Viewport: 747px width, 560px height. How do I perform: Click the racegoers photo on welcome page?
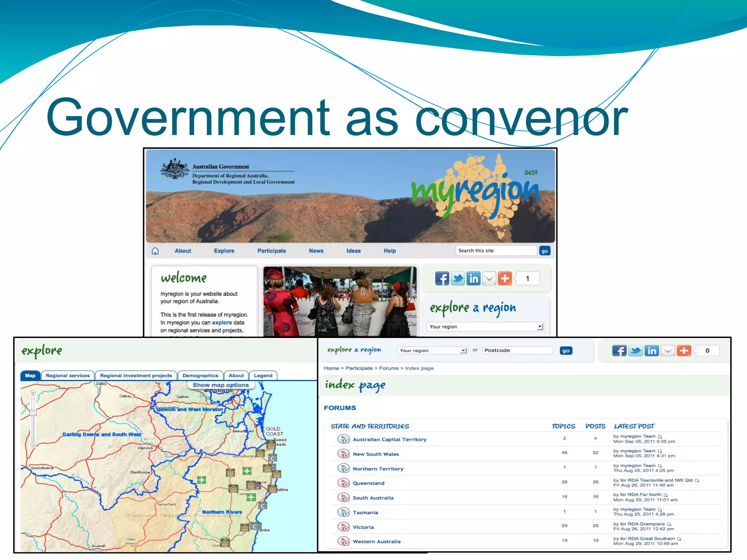[340, 302]
